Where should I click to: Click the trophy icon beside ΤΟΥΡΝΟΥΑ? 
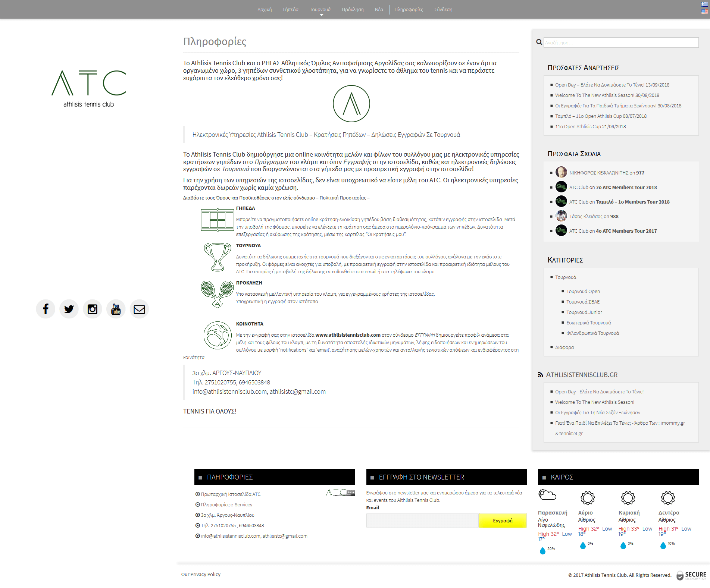click(218, 257)
